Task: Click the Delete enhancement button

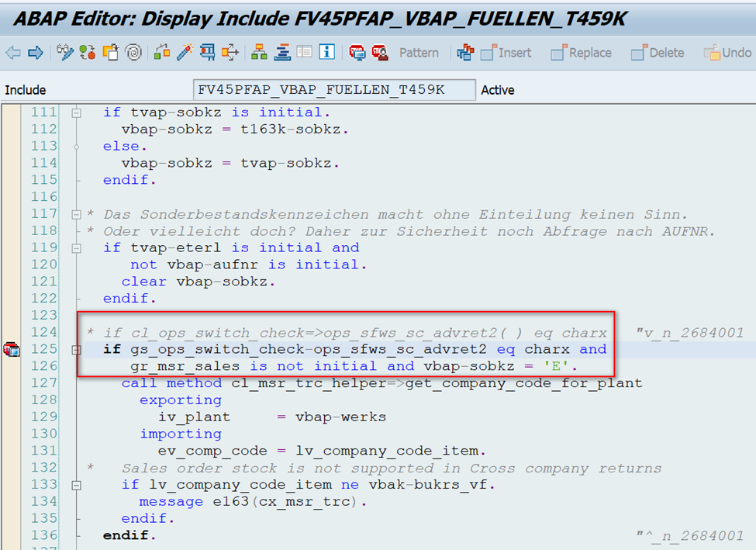Action: pyautogui.click(x=658, y=52)
